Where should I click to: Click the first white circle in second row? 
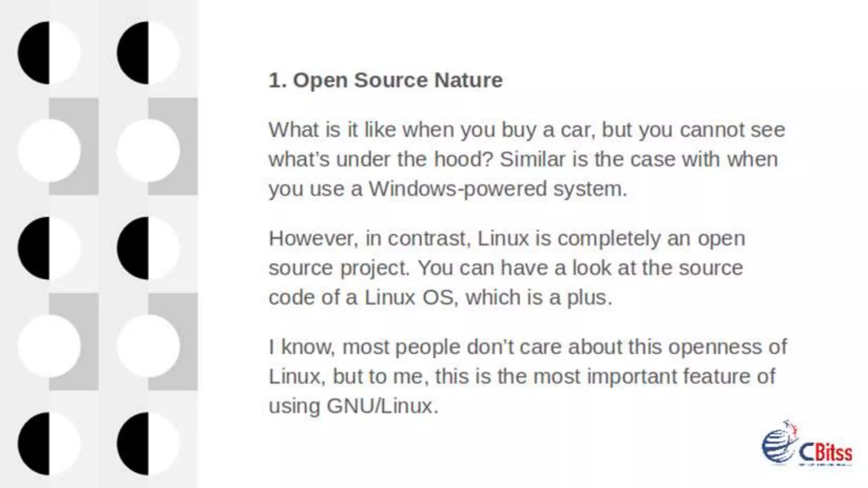click(x=49, y=150)
